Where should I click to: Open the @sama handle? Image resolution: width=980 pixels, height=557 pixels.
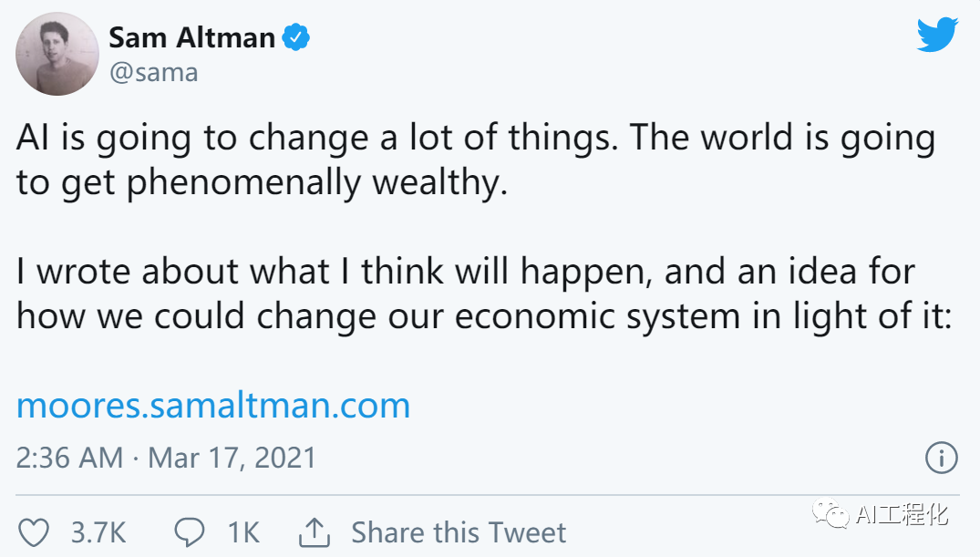153,73
